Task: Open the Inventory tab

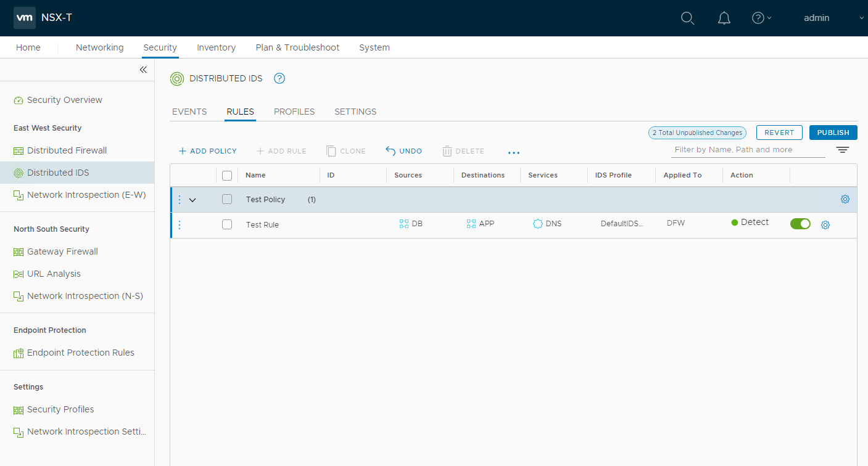Action: coord(216,47)
